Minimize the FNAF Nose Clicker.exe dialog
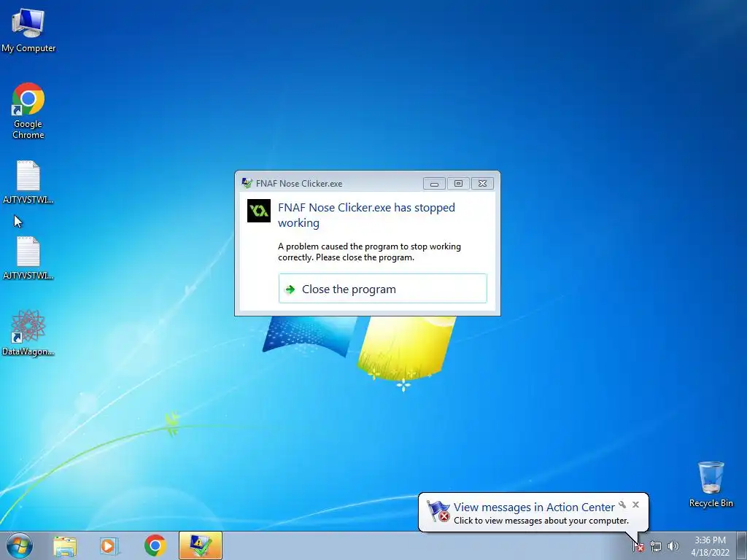The width and height of the screenshot is (747, 560). pos(434,183)
